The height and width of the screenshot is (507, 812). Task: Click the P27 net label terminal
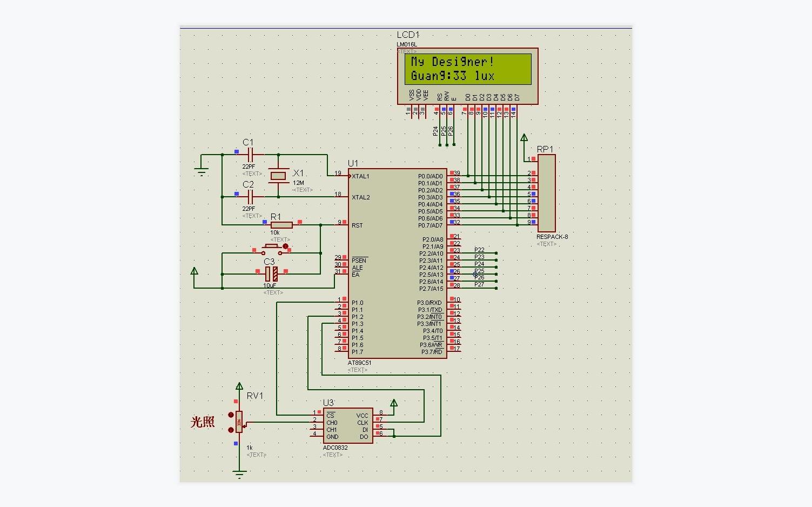tap(479, 284)
